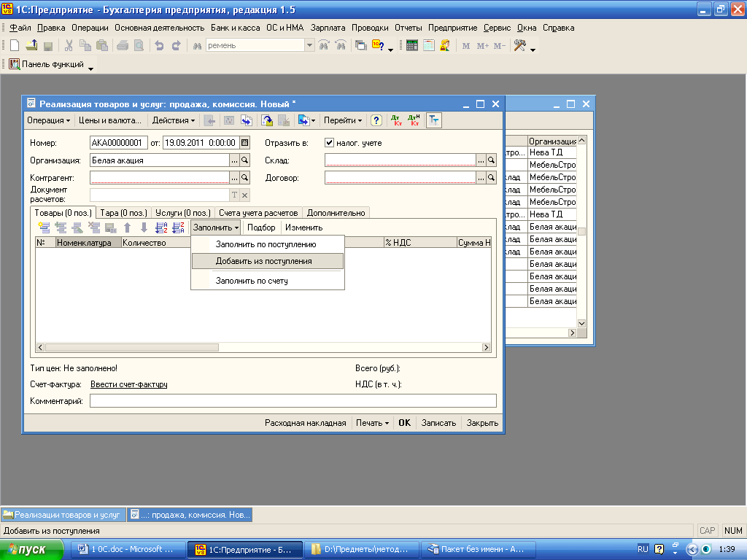Open the Calculator icon in main toolbar

412,46
